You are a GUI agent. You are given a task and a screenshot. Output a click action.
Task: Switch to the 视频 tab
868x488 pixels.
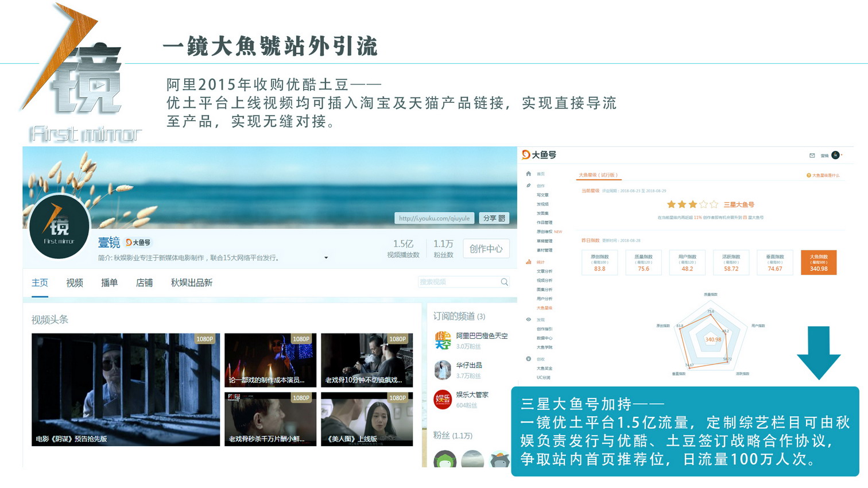(x=75, y=282)
